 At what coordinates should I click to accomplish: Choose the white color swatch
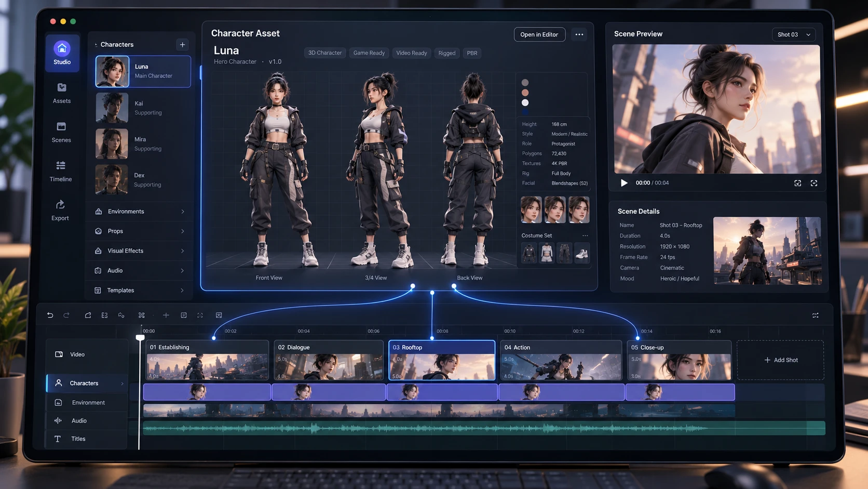point(525,102)
